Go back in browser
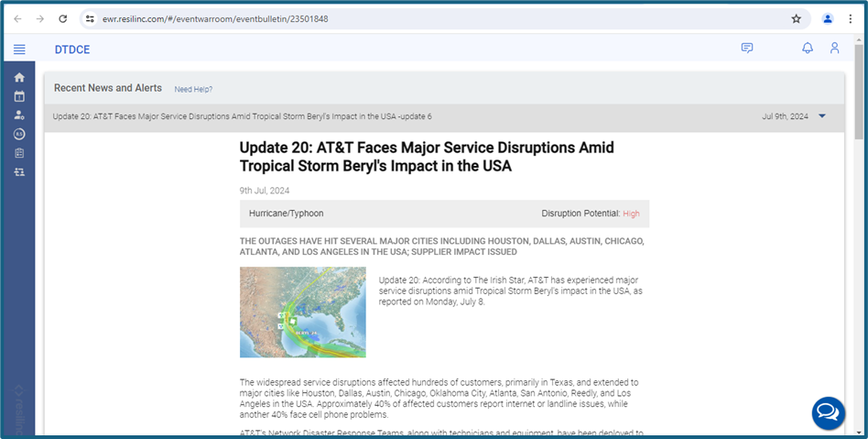This screenshot has height=439, width=868. pos(17,19)
